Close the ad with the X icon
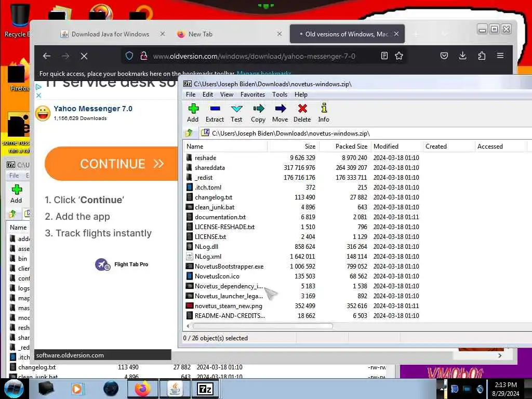This screenshot has height=399, width=532. click(x=38, y=96)
